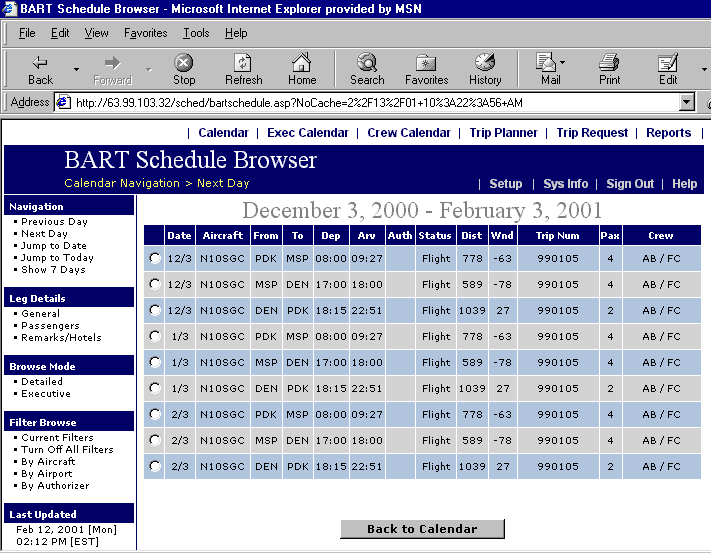Open the Back button history dropdown arrow
The height and width of the screenshot is (553, 711).
pos(76,69)
